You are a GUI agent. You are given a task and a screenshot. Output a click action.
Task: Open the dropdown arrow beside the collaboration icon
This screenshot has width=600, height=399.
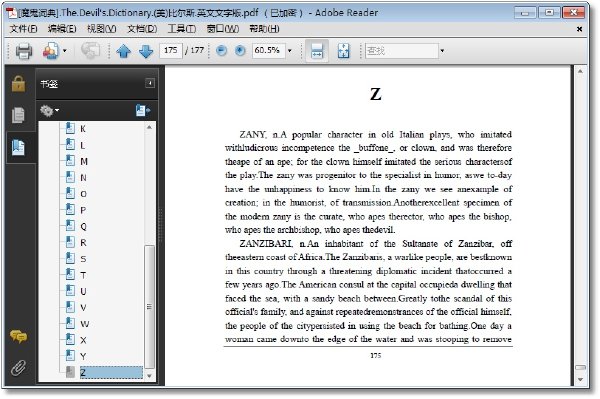(65, 50)
